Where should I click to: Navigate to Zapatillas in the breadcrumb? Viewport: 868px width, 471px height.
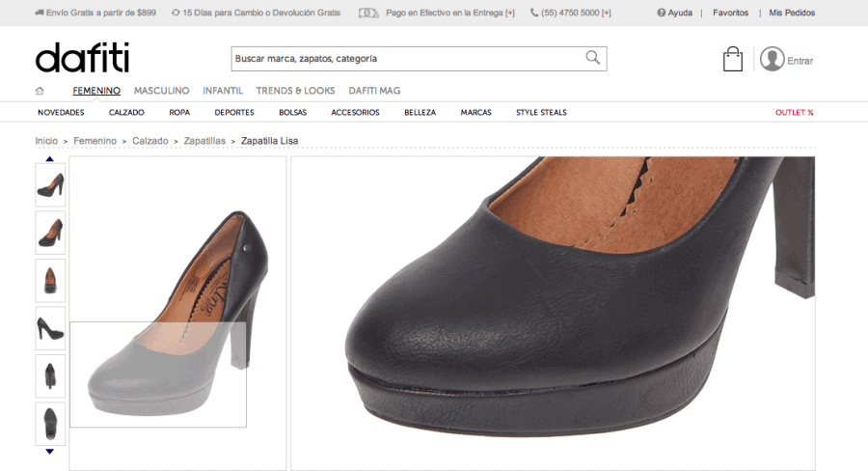(x=204, y=141)
